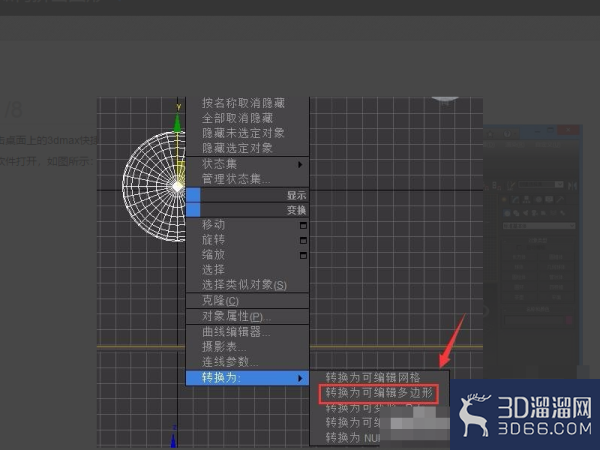Screen dimensions: 600x450
Task: Click 几何球体 button in Object Type
Action: click(556, 267)
